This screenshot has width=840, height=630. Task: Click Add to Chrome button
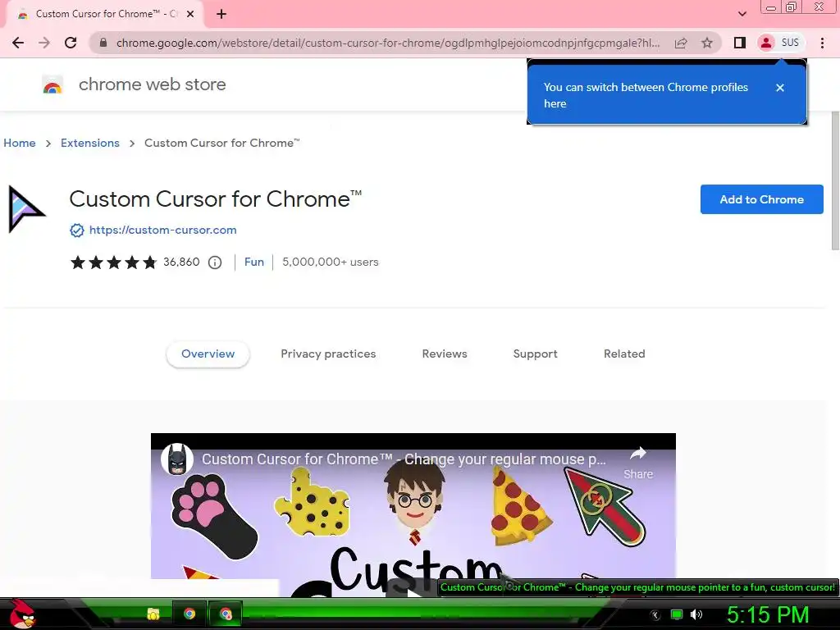tap(761, 199)
